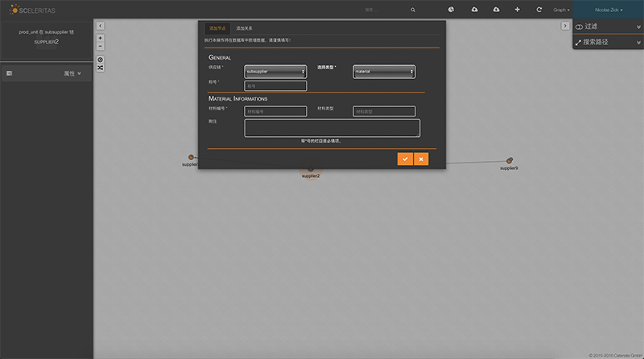Collapse the left sidebar with arrow button

click(x=100, y=25)
